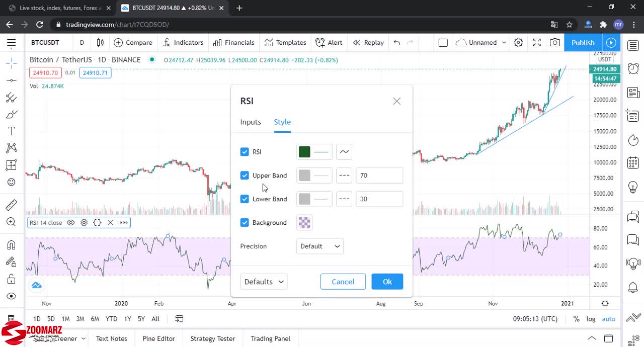
Task: Select the ruler Measure tool
Action: pos(11,205)
